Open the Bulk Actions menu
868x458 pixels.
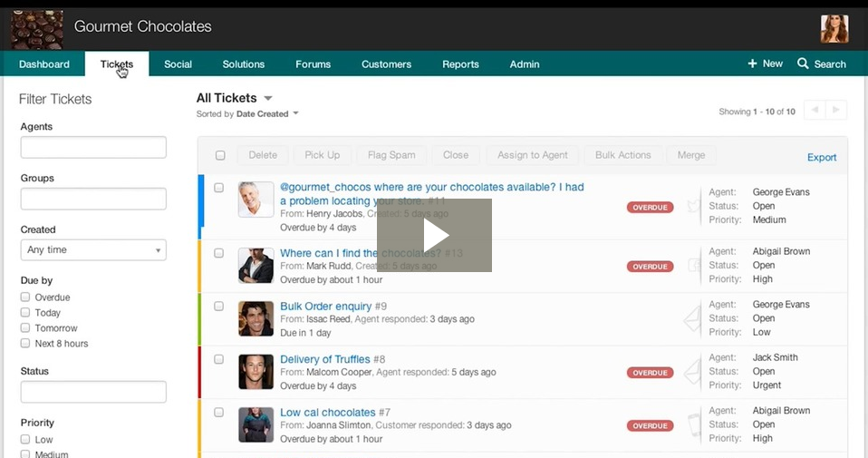622,155
